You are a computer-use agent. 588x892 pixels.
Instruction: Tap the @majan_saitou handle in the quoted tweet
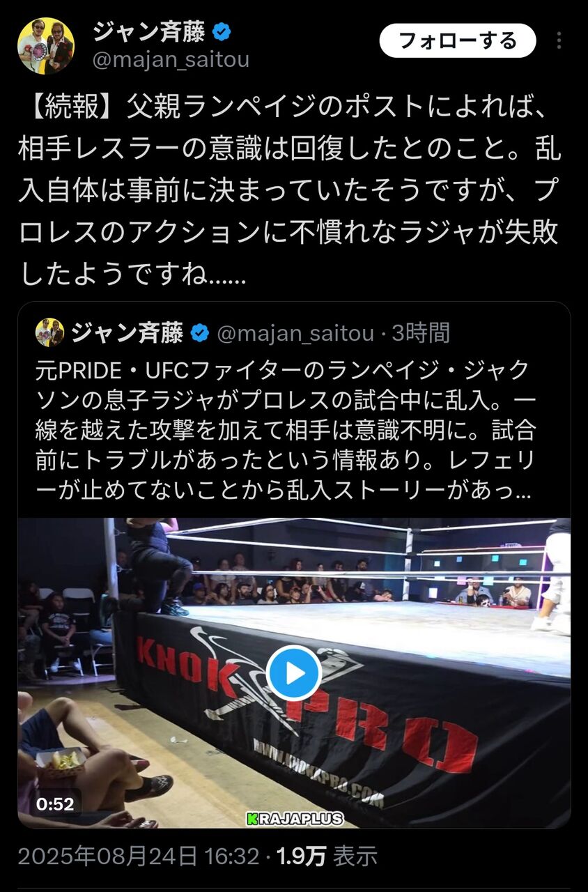[x=296, y=334]
